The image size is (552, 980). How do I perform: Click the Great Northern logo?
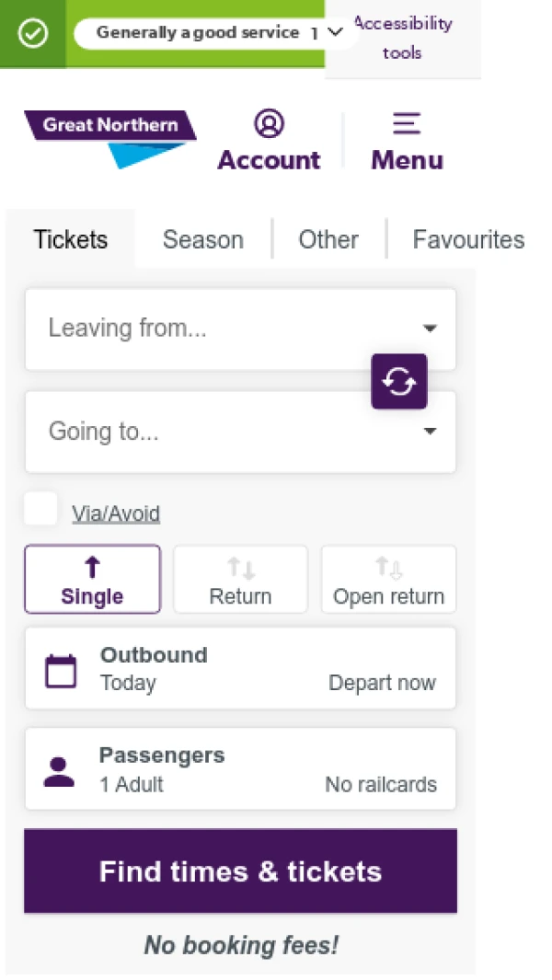click(x=110, y=137)
